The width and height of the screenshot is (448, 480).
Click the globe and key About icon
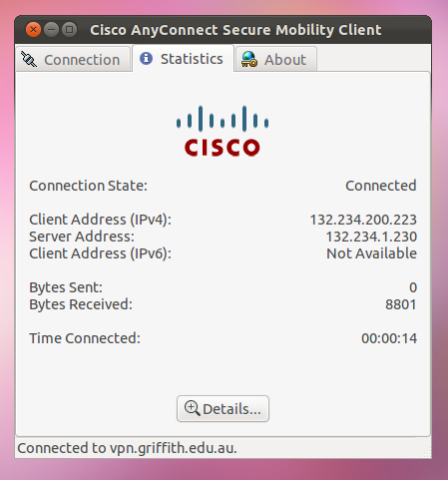[249, 59]
